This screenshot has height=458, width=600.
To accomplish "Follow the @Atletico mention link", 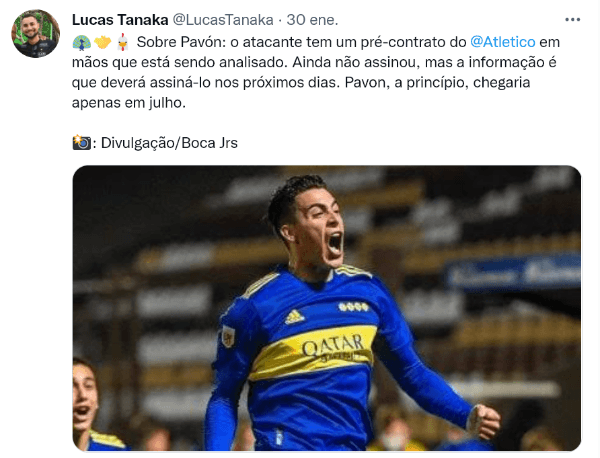I will click(502, 42).
